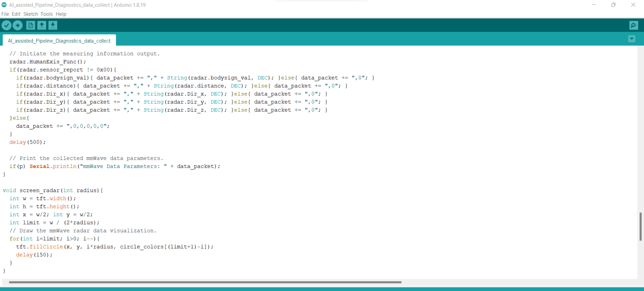Click the line 'int x = w/2; int y = w/2;'
The height and width of the screenshot is (291, 644).
[x=51, y=215]
